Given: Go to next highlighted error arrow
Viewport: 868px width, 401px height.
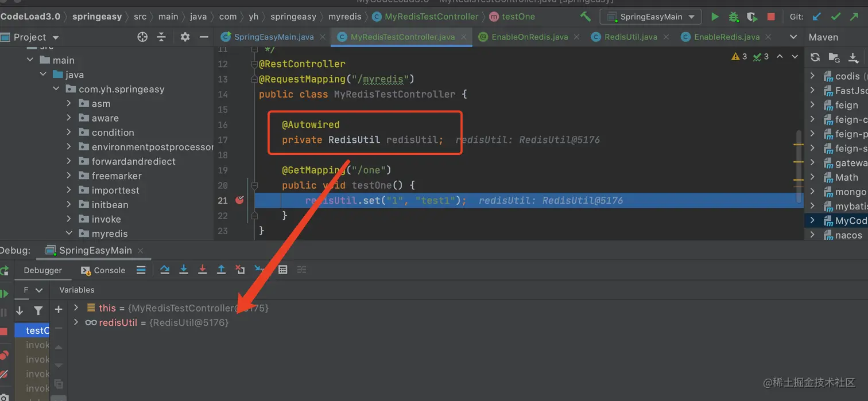Looking at the screenshot, I should click(x=795, y=56).
